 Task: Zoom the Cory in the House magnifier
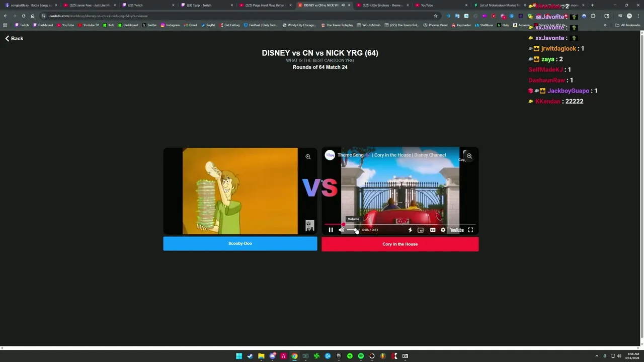pyautogui.click(x=469, y=156)
